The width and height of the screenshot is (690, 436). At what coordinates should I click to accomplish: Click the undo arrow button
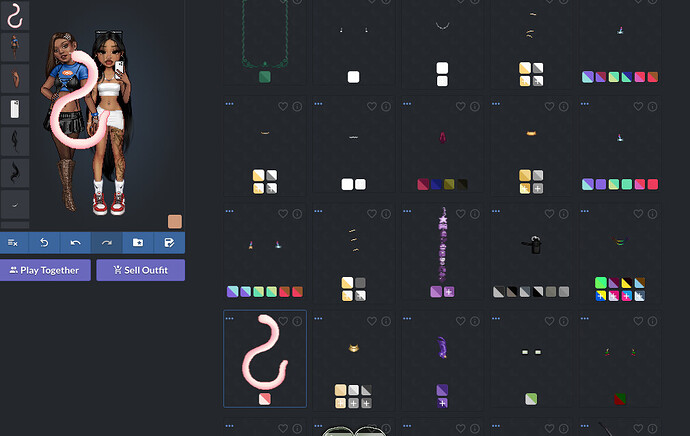(76, 242)
